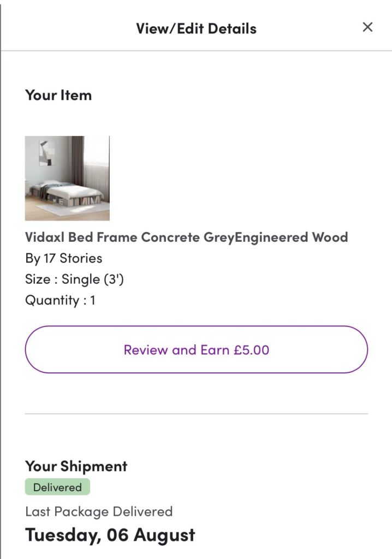This screenshot has width=392, height=559.
Task: Click the By 17 Stories brand text
Action: pyautogui.click(x=63, y=258)
